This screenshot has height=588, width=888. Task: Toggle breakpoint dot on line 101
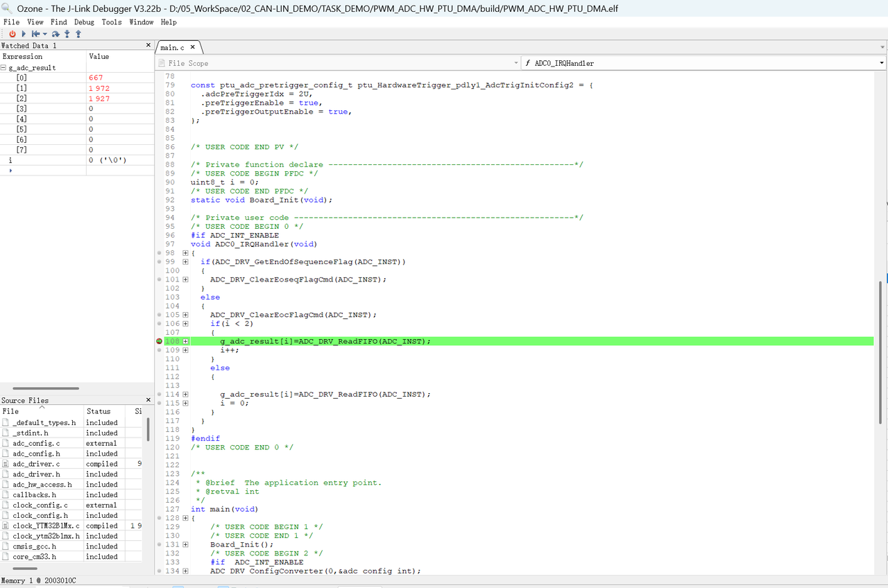160,279
